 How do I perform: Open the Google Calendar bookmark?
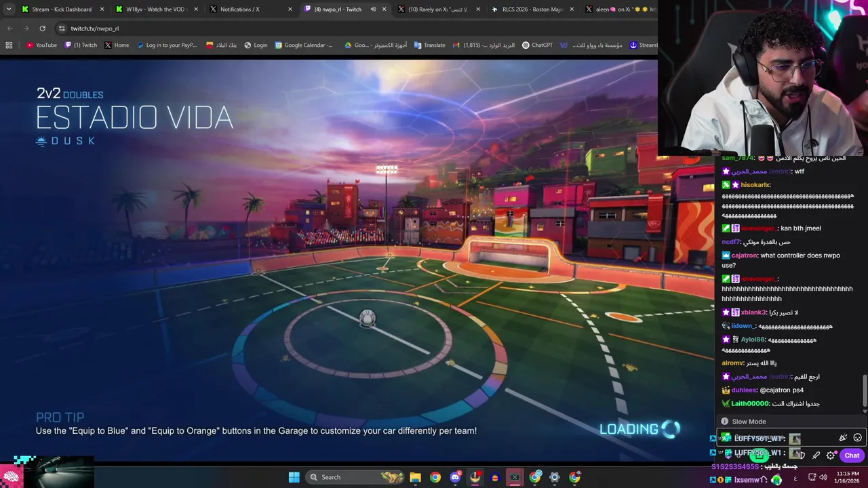pyautogui.click(x=304, y=45)
